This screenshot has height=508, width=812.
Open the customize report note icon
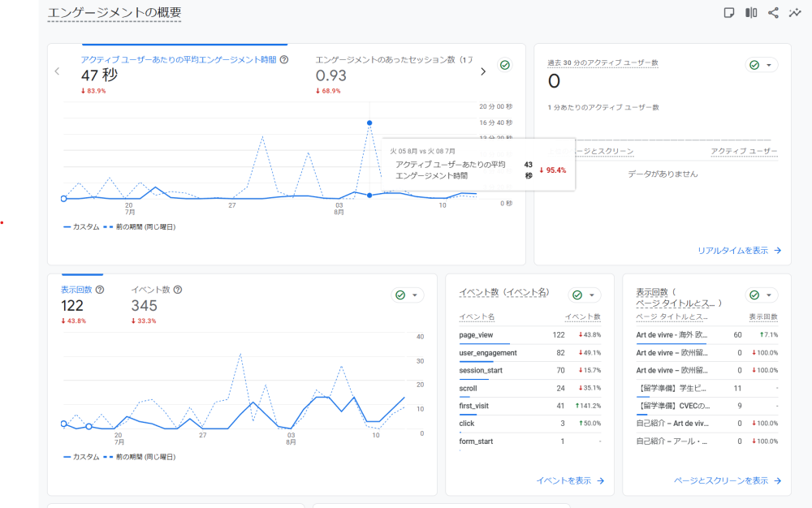point(728,13)
